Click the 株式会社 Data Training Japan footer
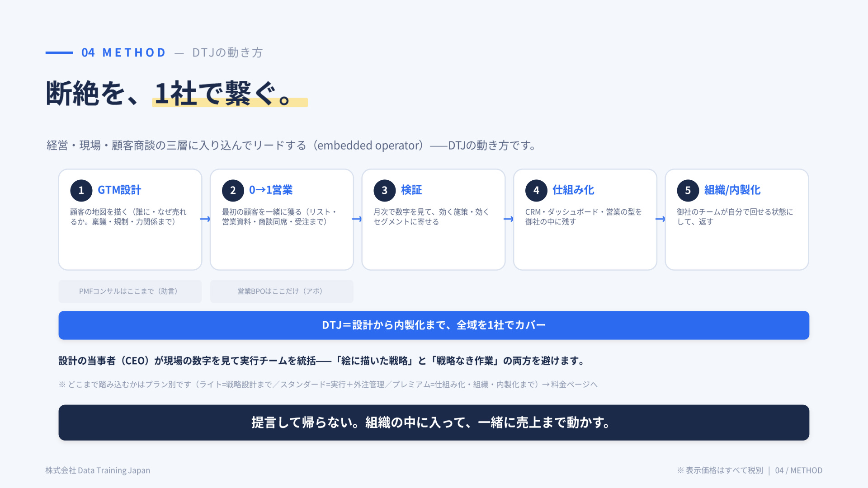This screenshot has width=868, height=488. tap(98, 470)
